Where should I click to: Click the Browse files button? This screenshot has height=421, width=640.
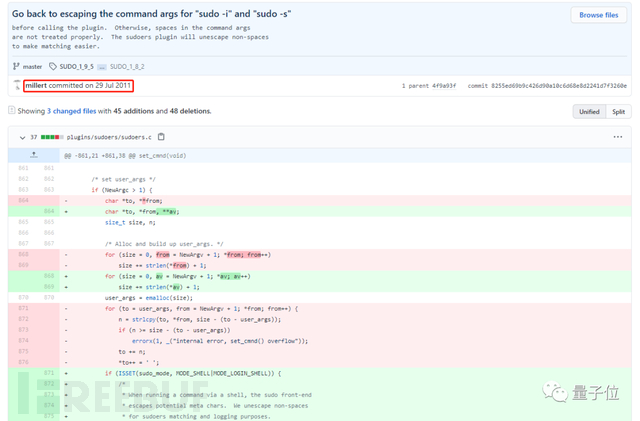[x=598, y=15]
